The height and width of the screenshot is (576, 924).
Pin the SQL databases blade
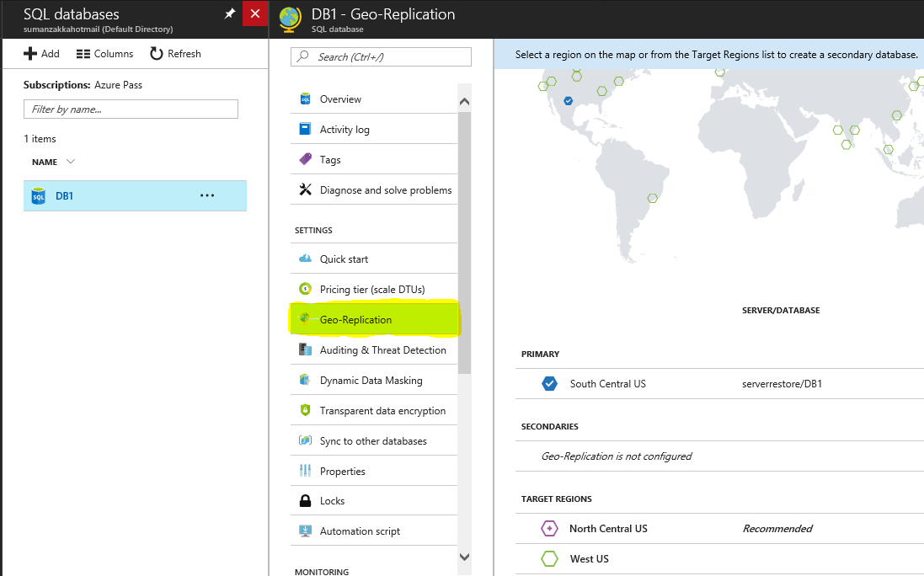coord(230,13)
